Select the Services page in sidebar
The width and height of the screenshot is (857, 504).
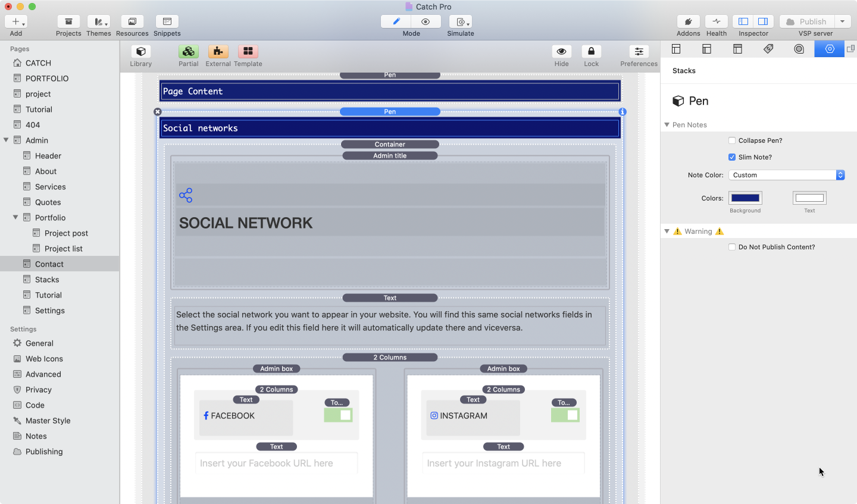(50, 187)
